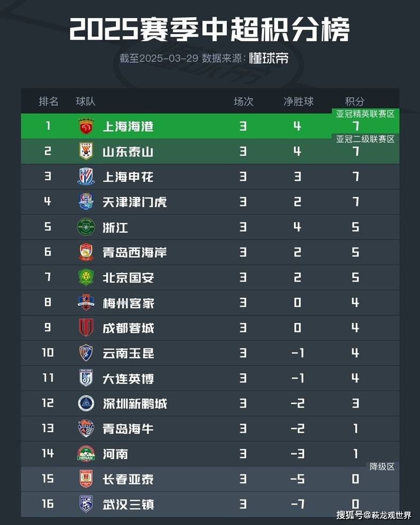Image resolution: width=420 pixels, height=525 pixels.
Task: Click the Shanghai Port (上海海港) team logo
Action: click(86, 126)
